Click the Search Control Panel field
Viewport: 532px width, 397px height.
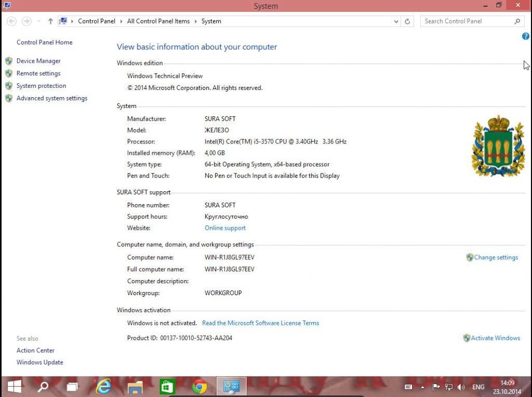click(x=472, y=21)
